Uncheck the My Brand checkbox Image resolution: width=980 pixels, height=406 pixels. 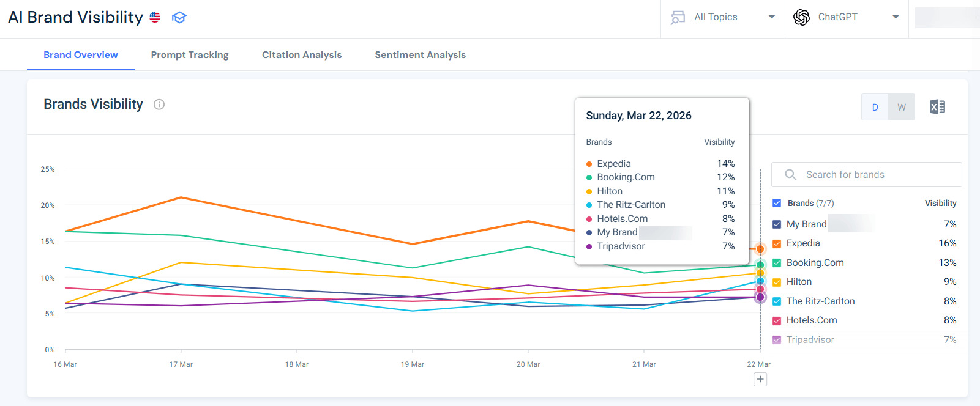point(777,224)
